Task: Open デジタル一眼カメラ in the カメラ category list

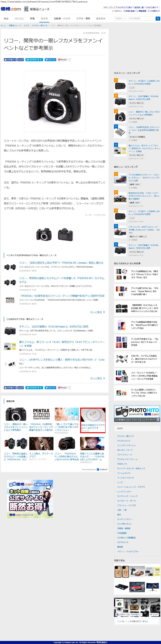Action: point(125,436)
